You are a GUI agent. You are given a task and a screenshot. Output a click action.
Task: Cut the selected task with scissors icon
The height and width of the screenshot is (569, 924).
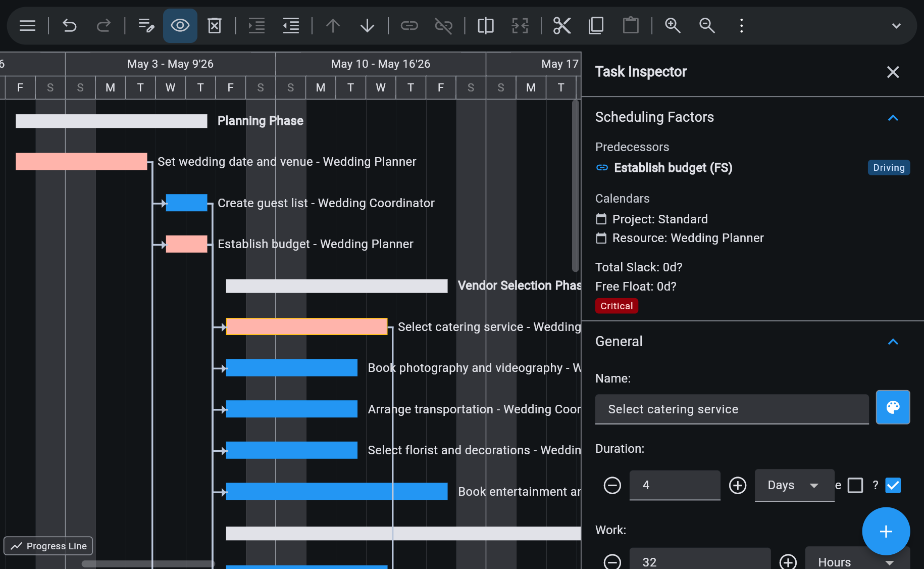coord(561,25)
